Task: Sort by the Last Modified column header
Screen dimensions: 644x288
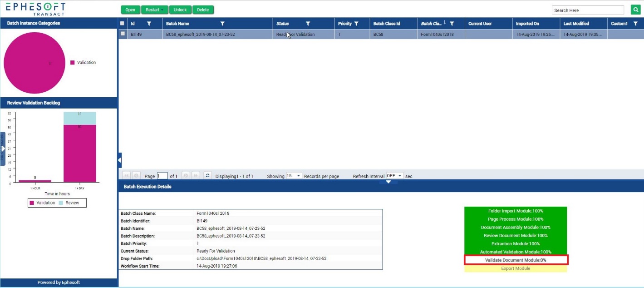Action: (576, 24)
